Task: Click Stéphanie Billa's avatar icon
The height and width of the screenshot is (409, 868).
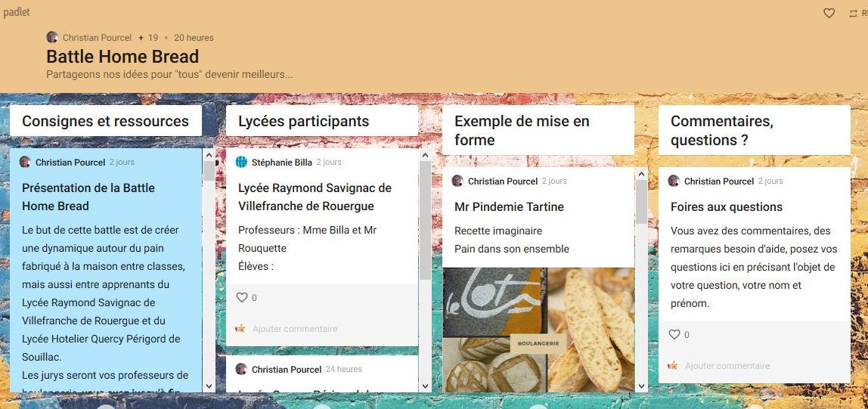Action: (x=241, y=162)
